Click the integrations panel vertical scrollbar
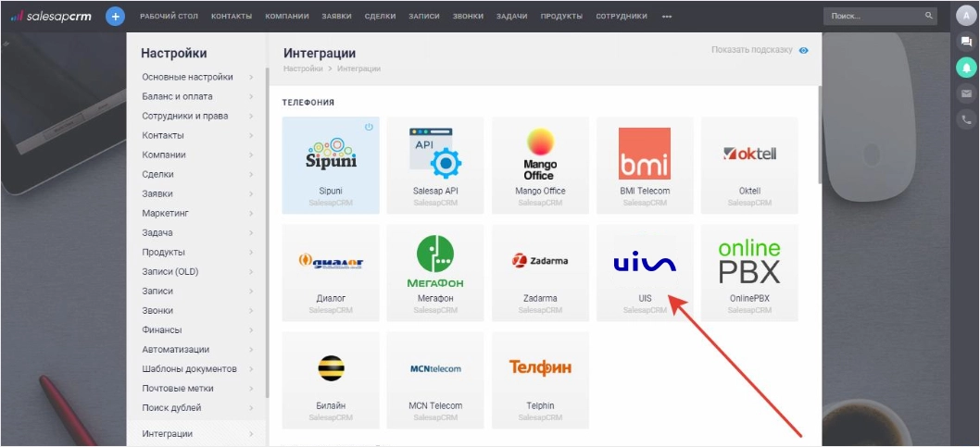This screenshot has width=980, height=447. [x=820, y=134]
